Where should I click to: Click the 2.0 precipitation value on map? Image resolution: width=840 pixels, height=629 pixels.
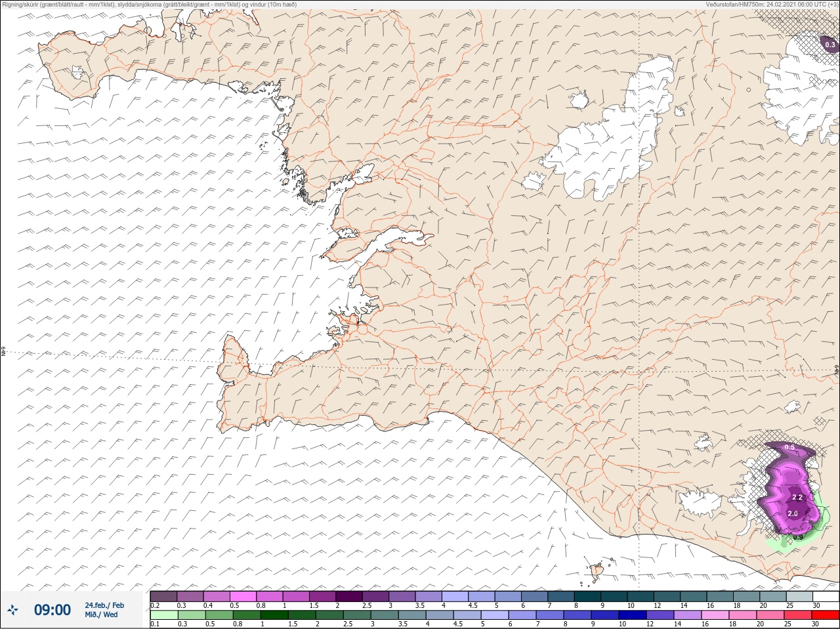792,513
